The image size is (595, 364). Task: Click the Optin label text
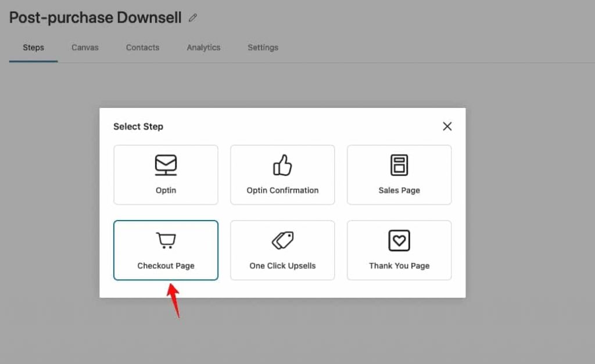166,190
